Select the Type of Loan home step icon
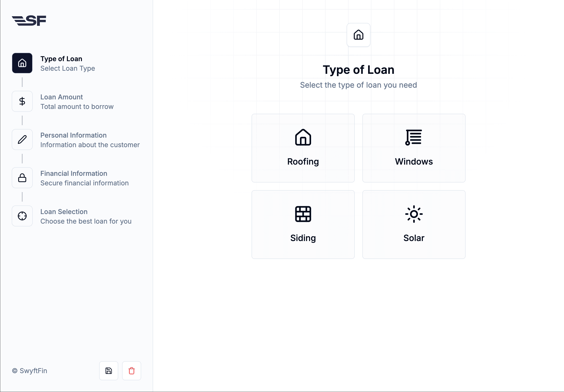 pos(22,63)
